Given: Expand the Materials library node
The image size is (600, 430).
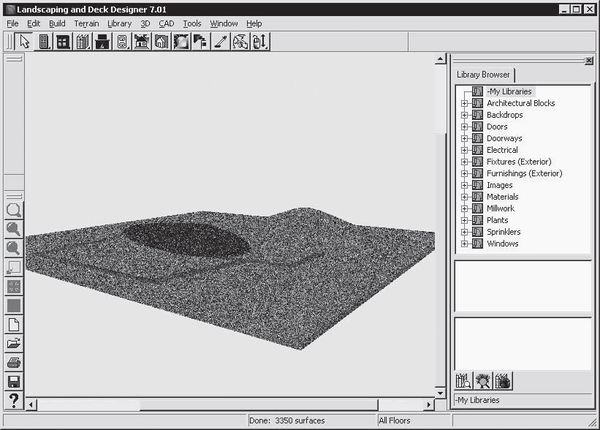Looking at the screenshot, I should click(465, 197).
